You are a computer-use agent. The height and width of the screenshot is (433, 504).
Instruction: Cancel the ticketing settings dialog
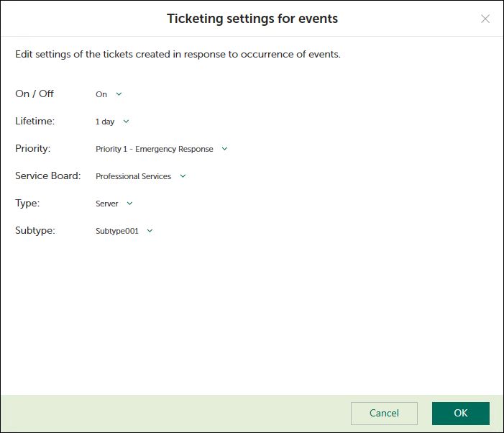pos(384,413)
